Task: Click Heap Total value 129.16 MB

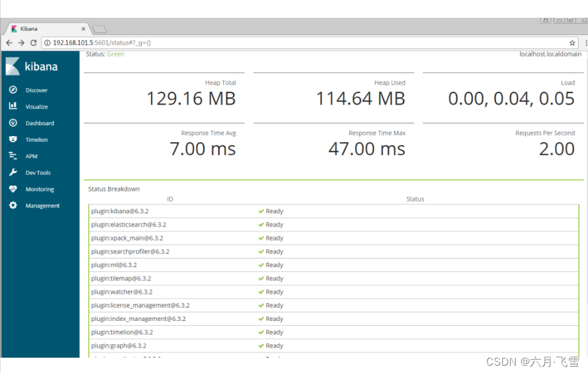Action: pos(191,99)
